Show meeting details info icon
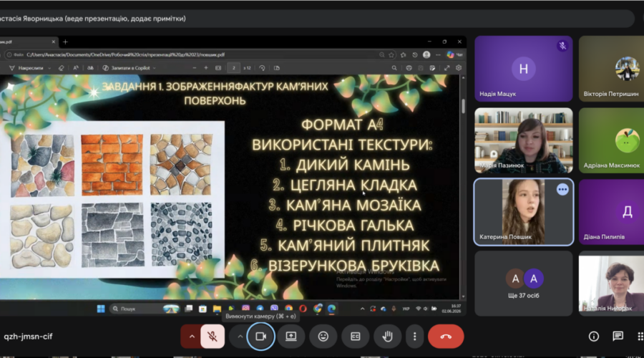644x358 pixels. pyautogui.click(x=593, y=337)
